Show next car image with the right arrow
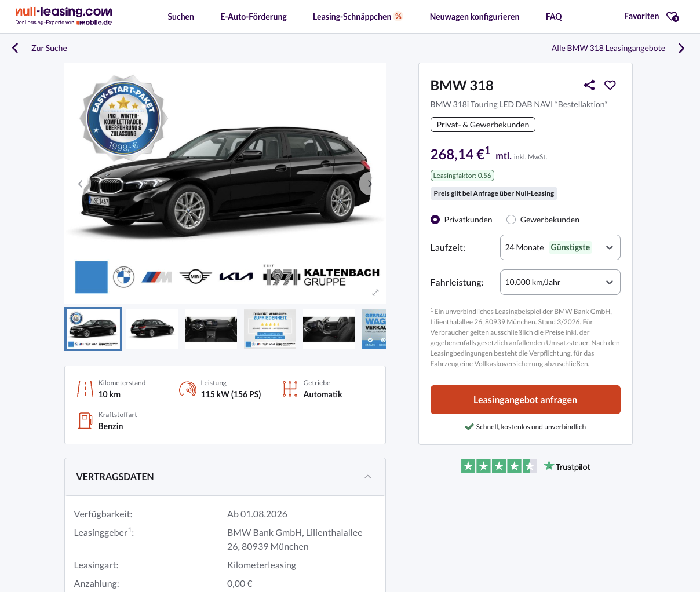 tap(369, 184)
